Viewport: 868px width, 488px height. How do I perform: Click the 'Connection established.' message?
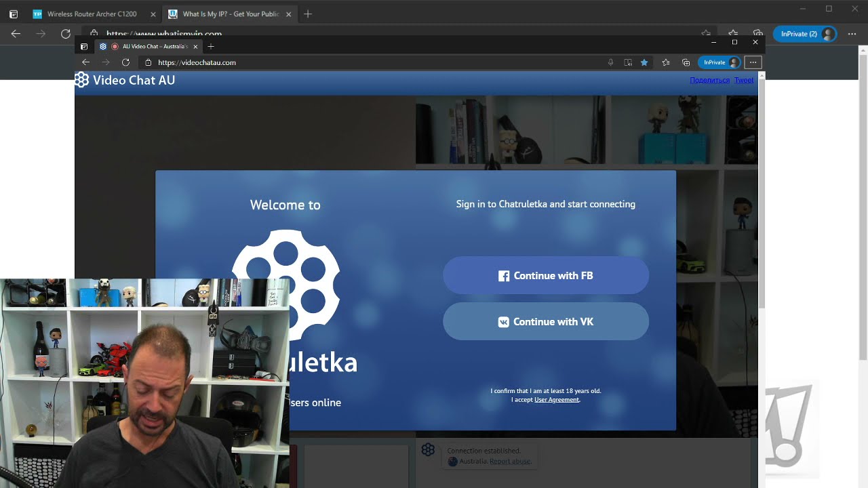(x=484, y=451)
